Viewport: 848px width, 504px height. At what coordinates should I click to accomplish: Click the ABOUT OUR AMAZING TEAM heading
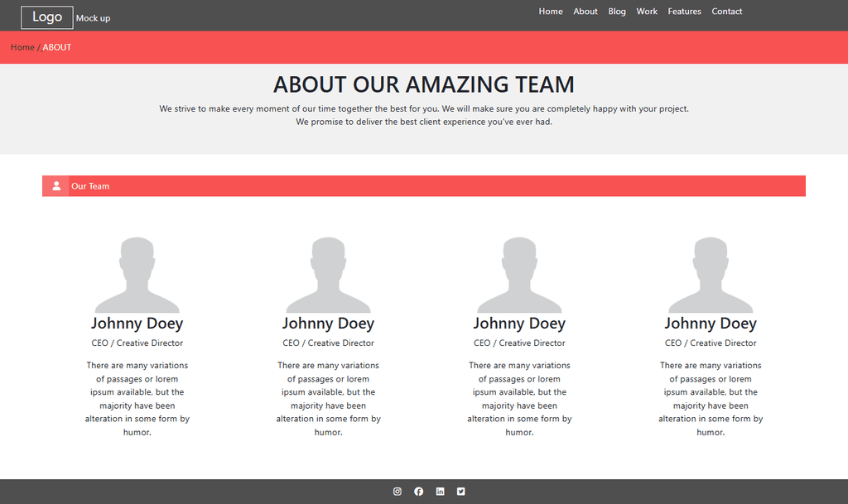click(x=424, y=84)
